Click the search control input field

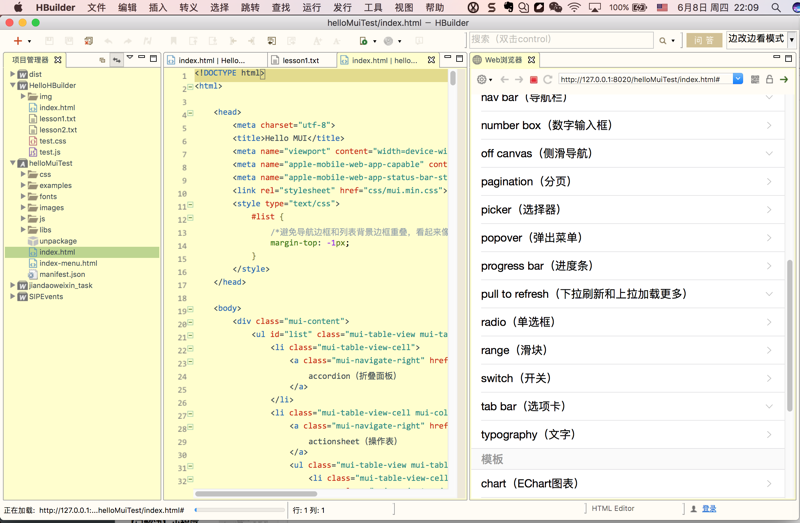click(560, 40)
